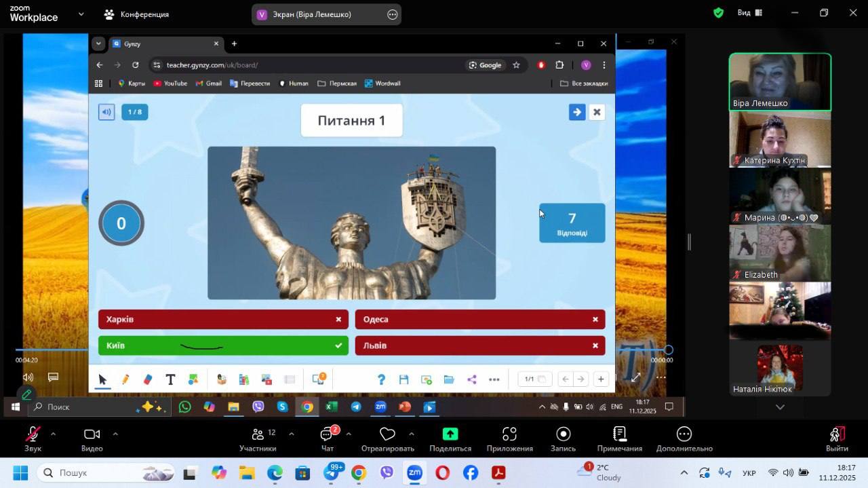Image resolution: width=868 pixels, height=488 pixels.
Task: Open the Вид view dropdown in Zoom
Action: [x=749, y=13]
